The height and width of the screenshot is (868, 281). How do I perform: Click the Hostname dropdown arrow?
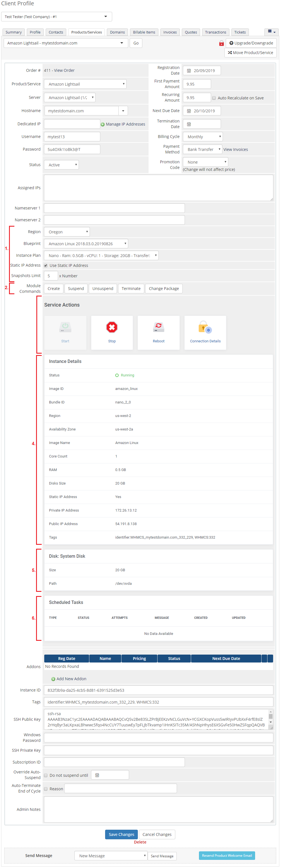pyautogui.click(x=123, y=111)
